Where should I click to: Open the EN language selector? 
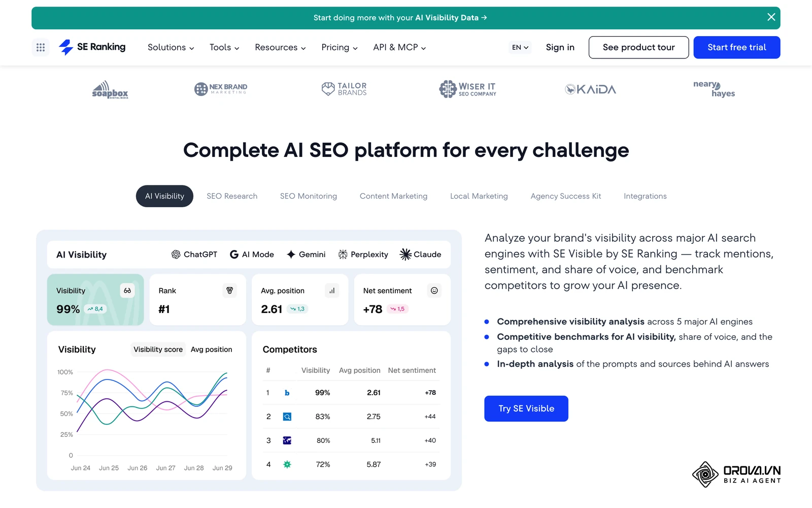pyautogui.click(x=520, y=47)
